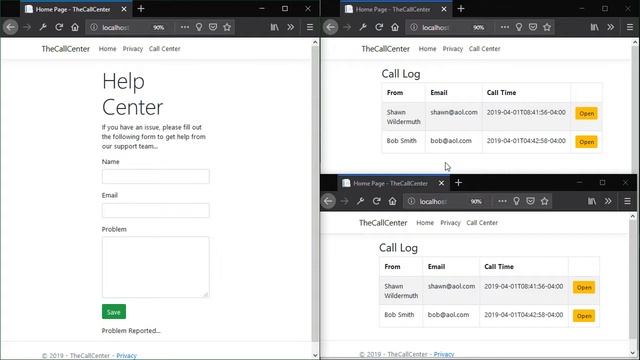Click developer wrench icon in left browser window
This screenshot has height=360, width=640.
[x=43, y=27]
